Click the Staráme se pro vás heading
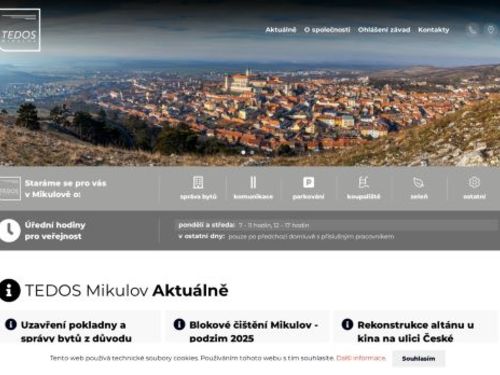Screen dimensions: 500x375 (x=65, y=189)
